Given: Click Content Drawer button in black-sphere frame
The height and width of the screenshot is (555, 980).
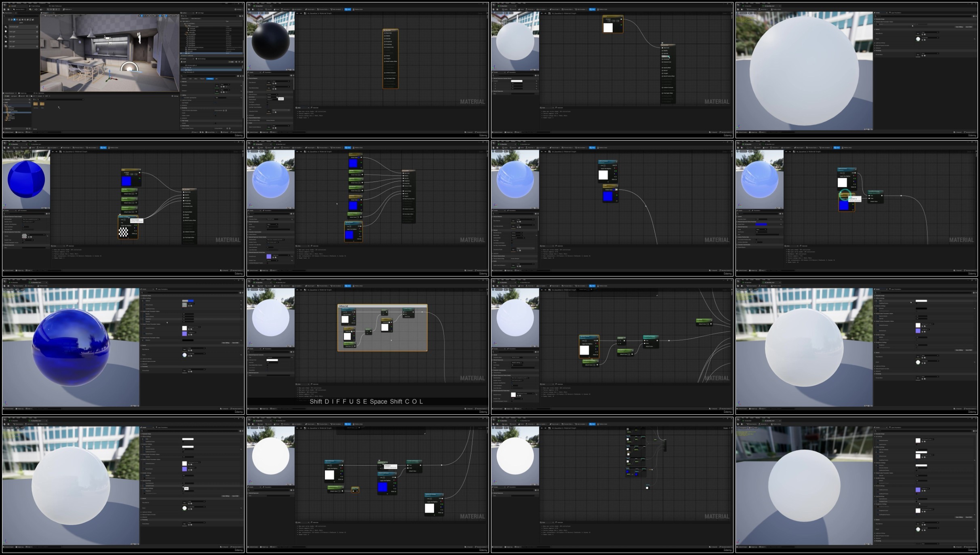Looking at the screenshot, I should point(253,132).
